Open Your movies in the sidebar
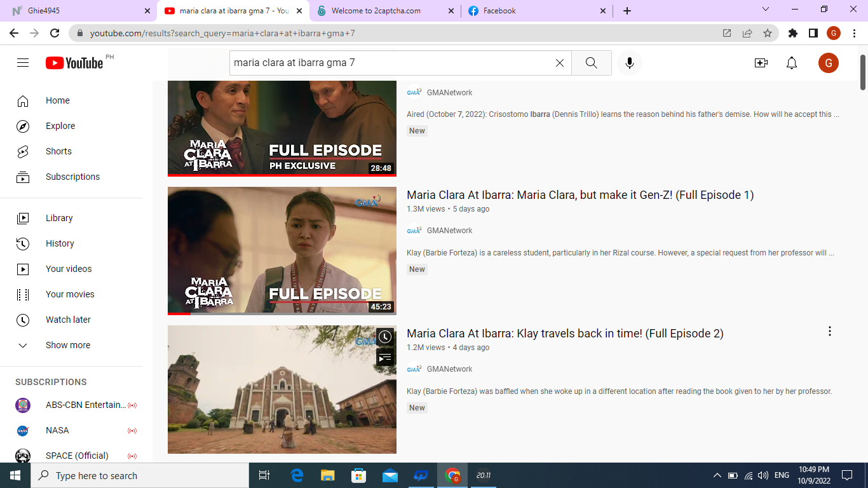The width and height of the screenshot is (868, 488). point(71,294)
